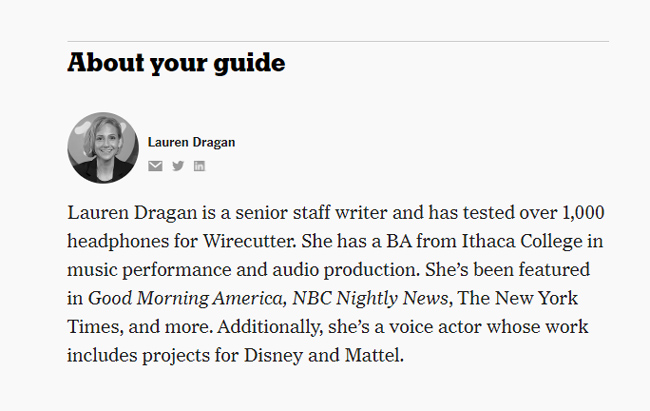650x411 pixels.
Task: Open Lauren Dragan's LinkedIn icon
Action: (200, 166)
